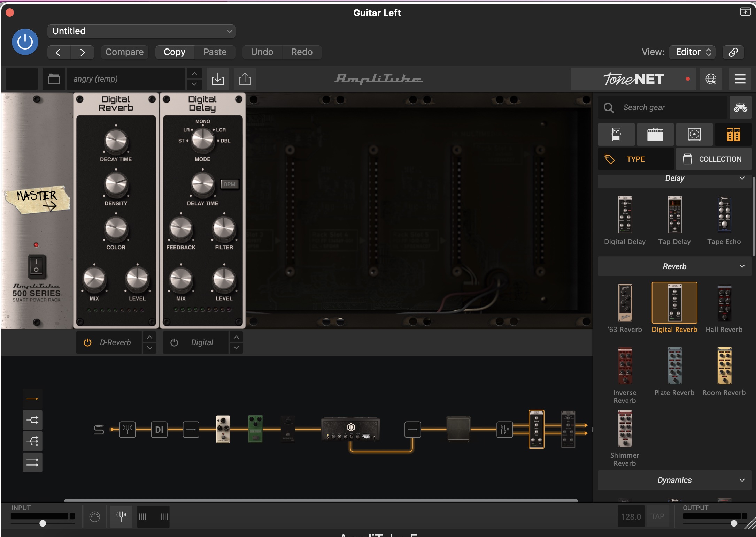Screen dimensions: 756x537
Task: Click the Paste button
Action: coord(215,52)
